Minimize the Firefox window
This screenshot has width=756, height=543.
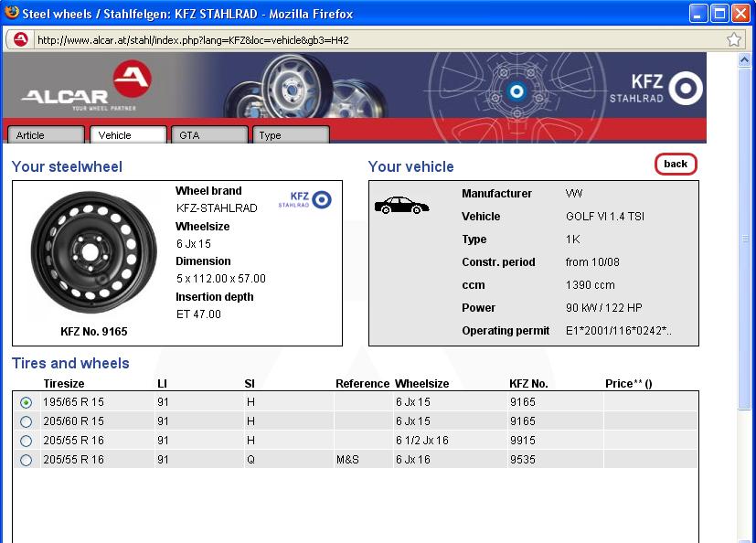697,14
